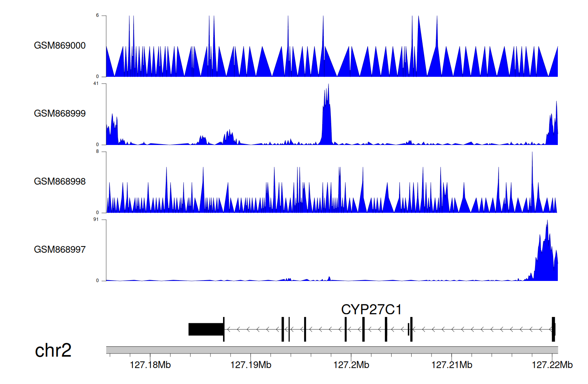Click the 127.21Mb coordinate label

pyautogui.click(x=452, y=365)
